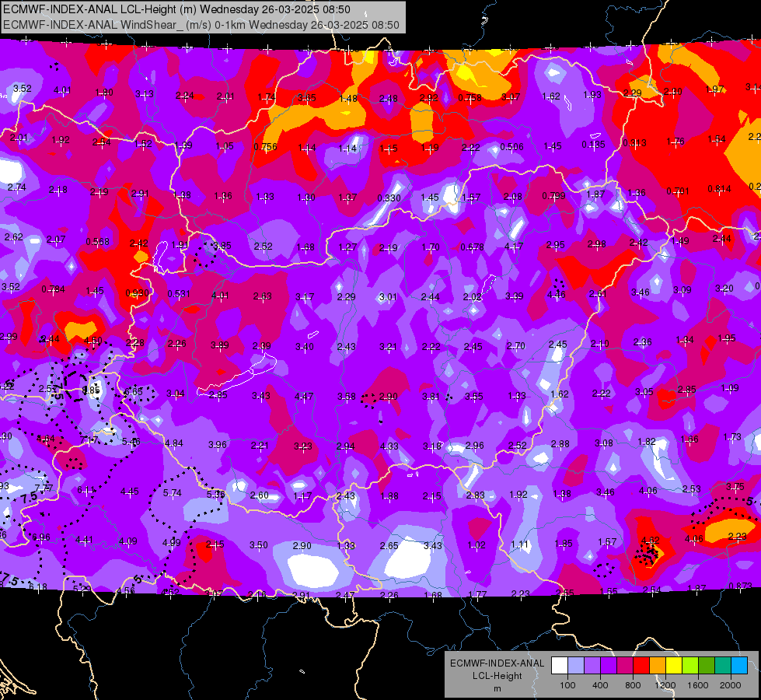Image resolution: width=761 pixels, height=700 pixels.
Task: Click the LCL-Height legend title text
Action: [497, 676]
